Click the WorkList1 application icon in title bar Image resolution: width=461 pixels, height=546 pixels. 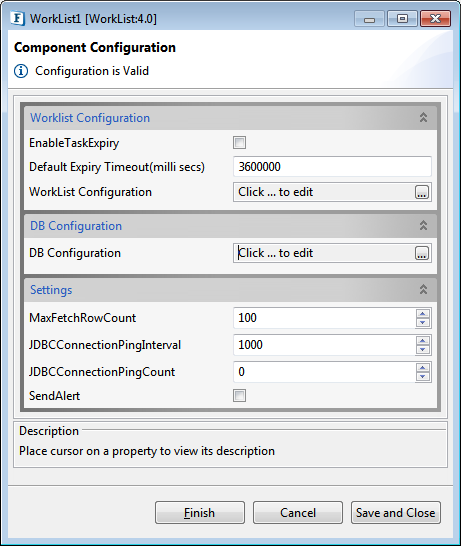(17, 18)
